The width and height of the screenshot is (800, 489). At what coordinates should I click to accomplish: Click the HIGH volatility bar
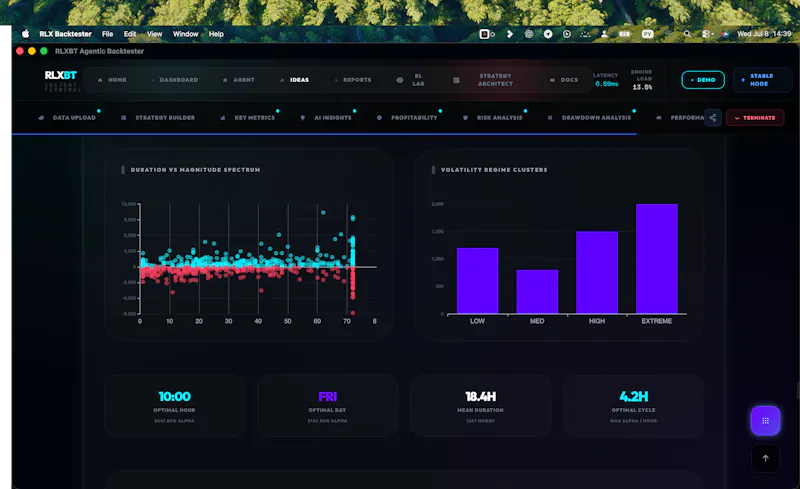596,273
